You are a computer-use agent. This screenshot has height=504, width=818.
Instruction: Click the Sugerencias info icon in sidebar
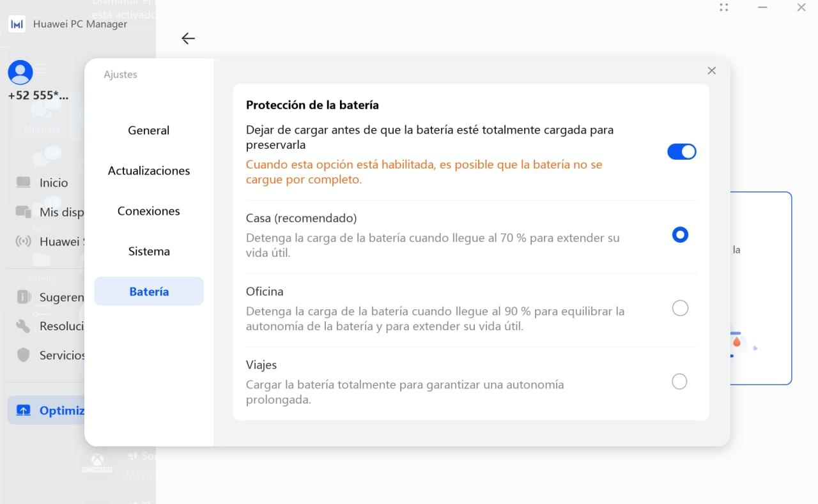24,297
